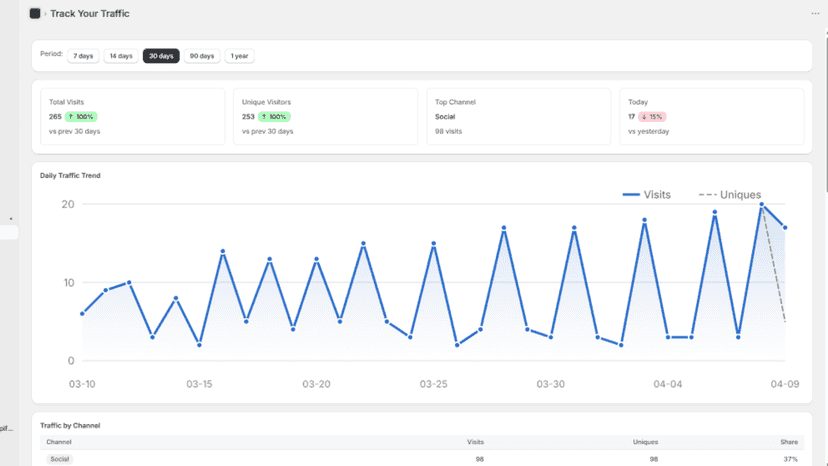Click the 'vs yesterday' label
Image resolution: width=828 pixels, height=466 pixels.
pyautogui.click(x=648, y=131)
